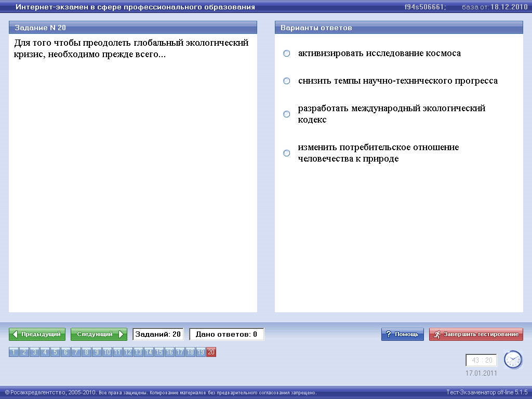Click the clock icon near timer

[513, 360]
